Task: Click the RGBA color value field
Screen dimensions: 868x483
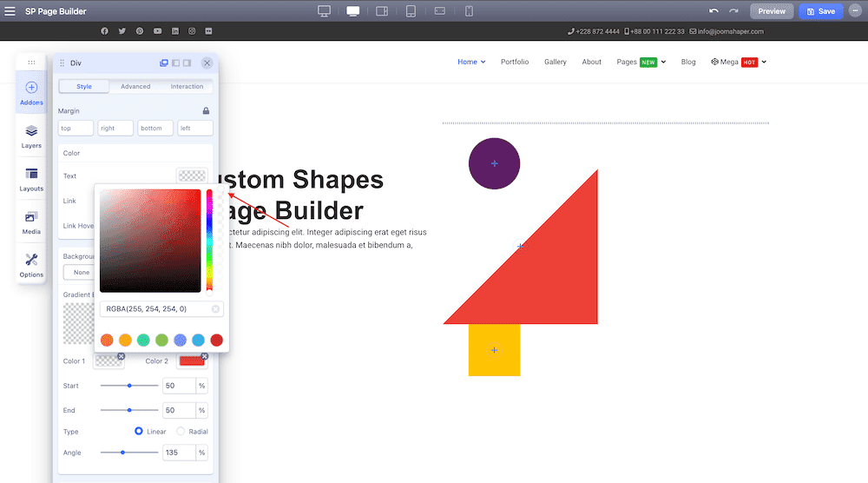Action: click(x=161, y=309)
